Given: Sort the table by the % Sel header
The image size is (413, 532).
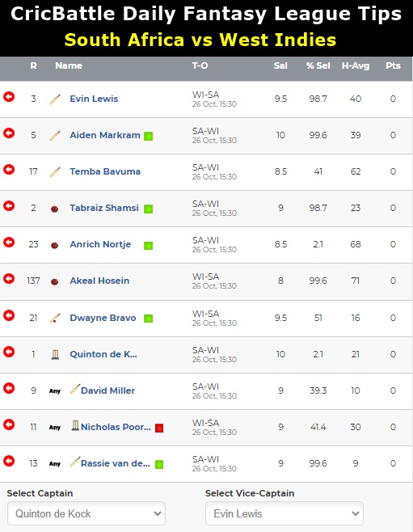Looking at the screenshot, I should [x=318, y=65].
